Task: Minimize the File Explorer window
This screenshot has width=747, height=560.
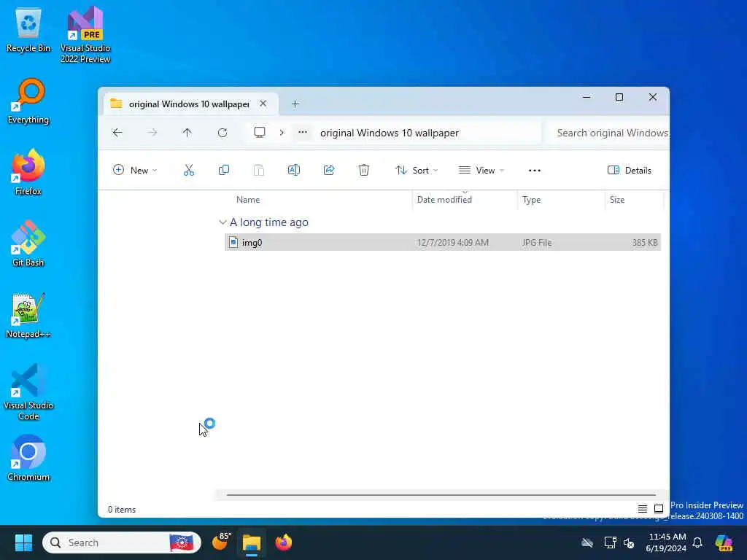Action: (587, 97)
